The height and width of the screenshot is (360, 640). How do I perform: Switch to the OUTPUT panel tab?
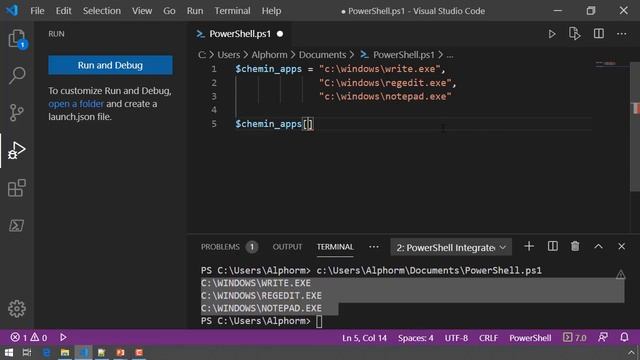pyautogui.click(x=287, y=247)
